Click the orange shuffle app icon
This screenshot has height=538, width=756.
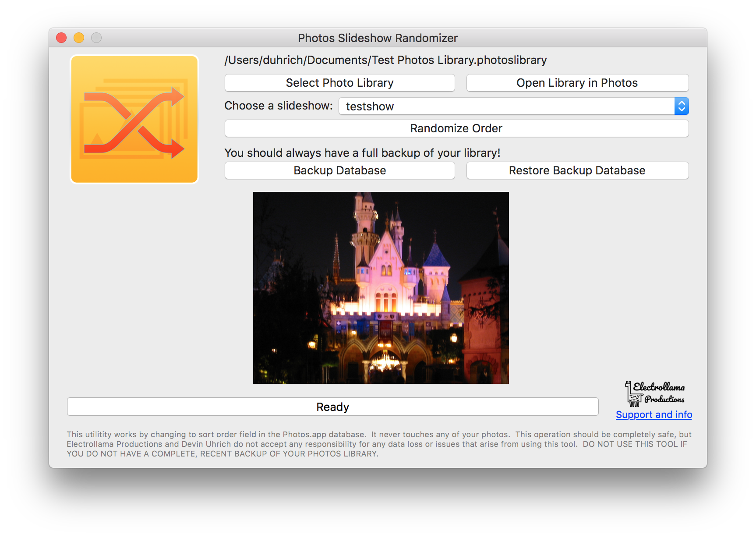click(134, 119)
